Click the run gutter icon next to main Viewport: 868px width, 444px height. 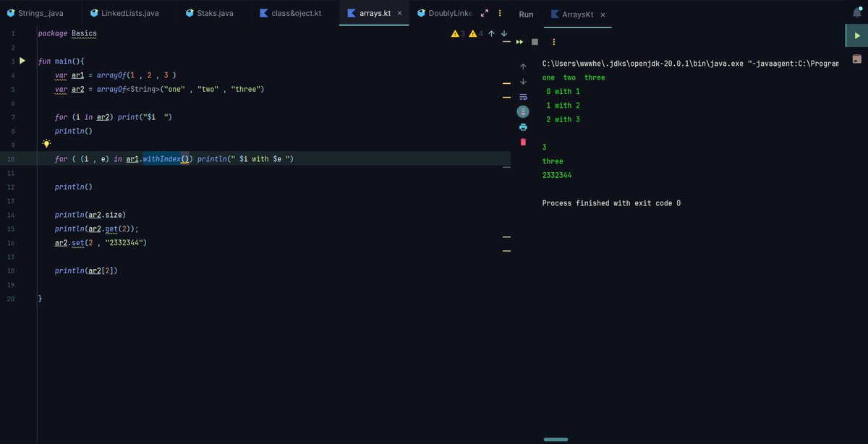(x=22, y=61)
